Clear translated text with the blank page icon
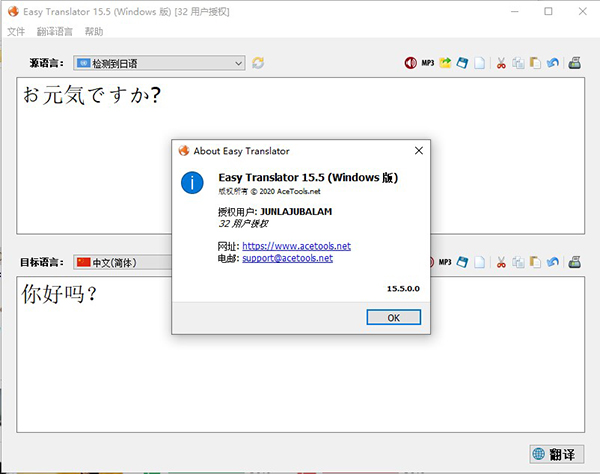Screen dimensions: 600x474 [479, 262]
